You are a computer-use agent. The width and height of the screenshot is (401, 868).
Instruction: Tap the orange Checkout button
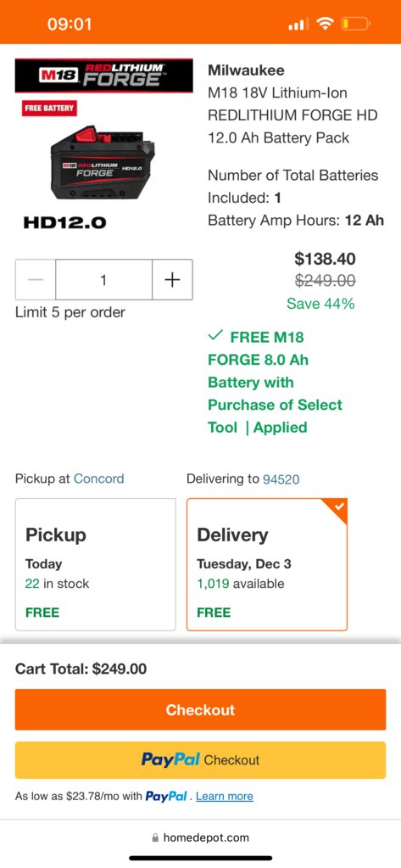tap(200, 709)
